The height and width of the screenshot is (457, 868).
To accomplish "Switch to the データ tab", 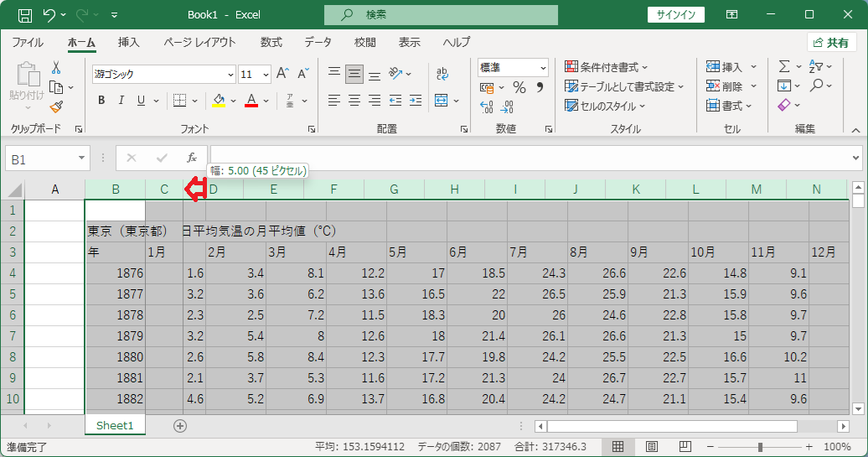I will click(318, 42).
